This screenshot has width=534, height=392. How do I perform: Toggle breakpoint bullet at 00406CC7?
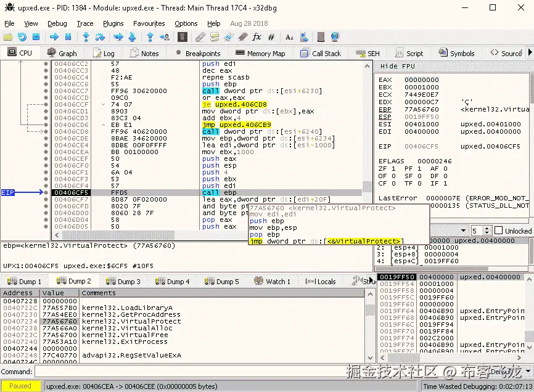click(x=46, y=91)
